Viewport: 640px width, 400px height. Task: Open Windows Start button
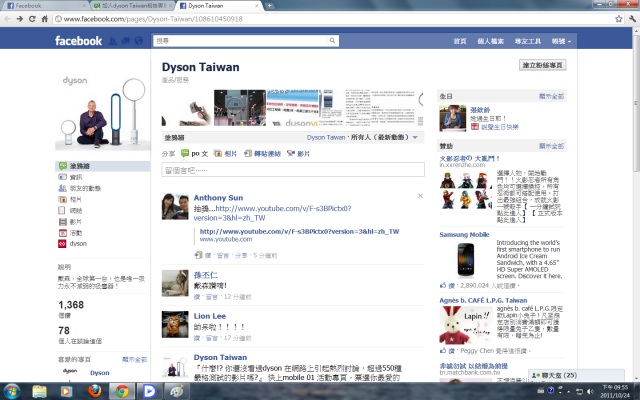click(12, 391)
